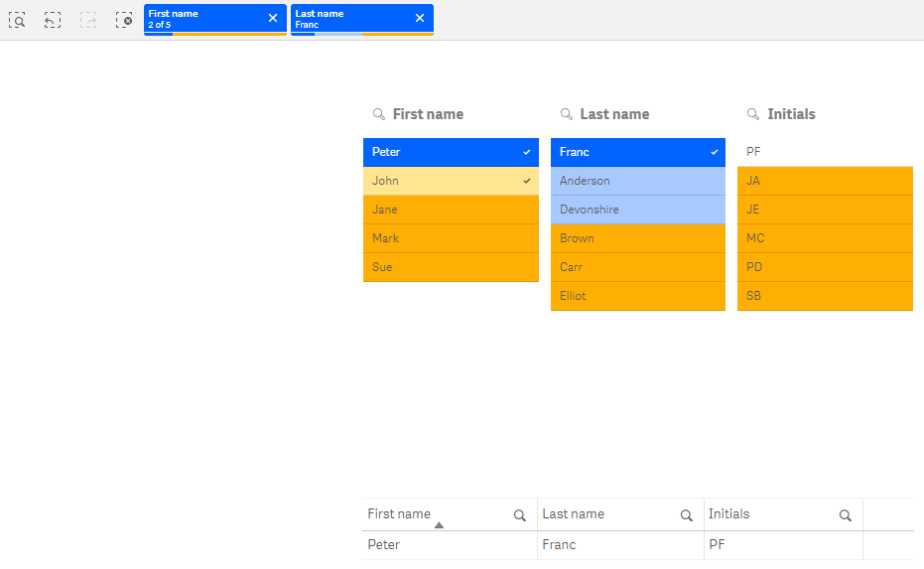Step forward one selection

[88, 19]
